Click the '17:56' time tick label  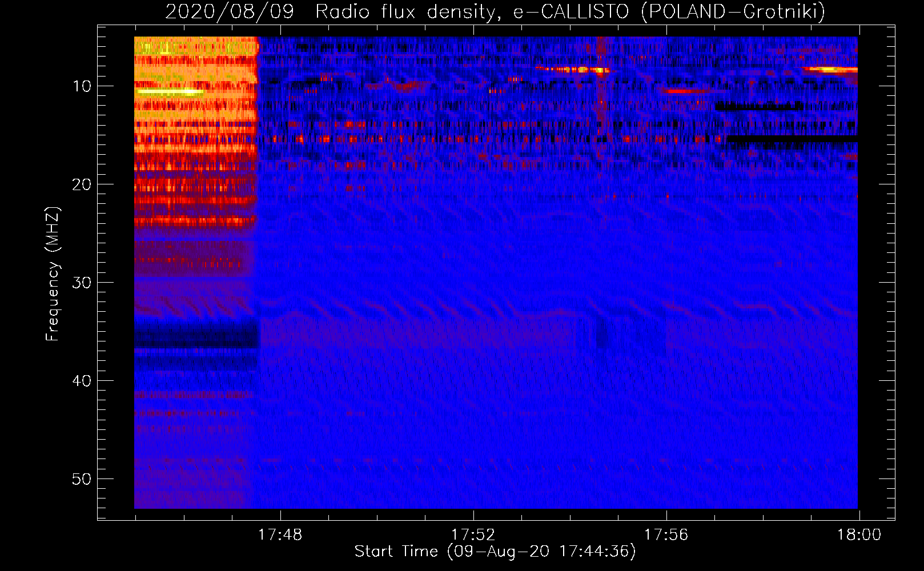pyautogui.click(x=666, y=535)
